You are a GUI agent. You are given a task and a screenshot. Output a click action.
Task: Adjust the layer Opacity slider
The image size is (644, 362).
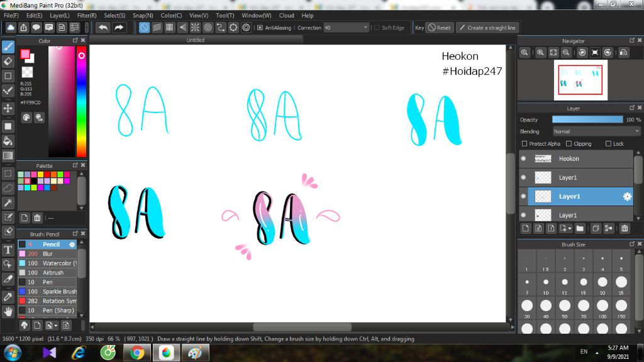click(x=587, y=119)
